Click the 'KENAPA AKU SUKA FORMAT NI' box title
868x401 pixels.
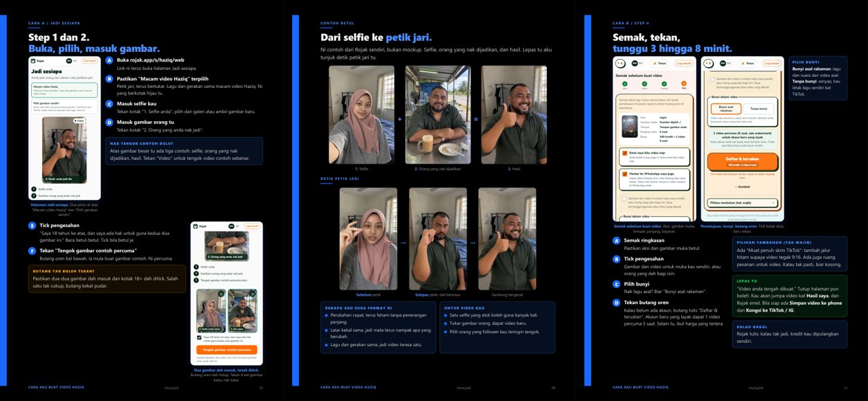coord(359,308)
